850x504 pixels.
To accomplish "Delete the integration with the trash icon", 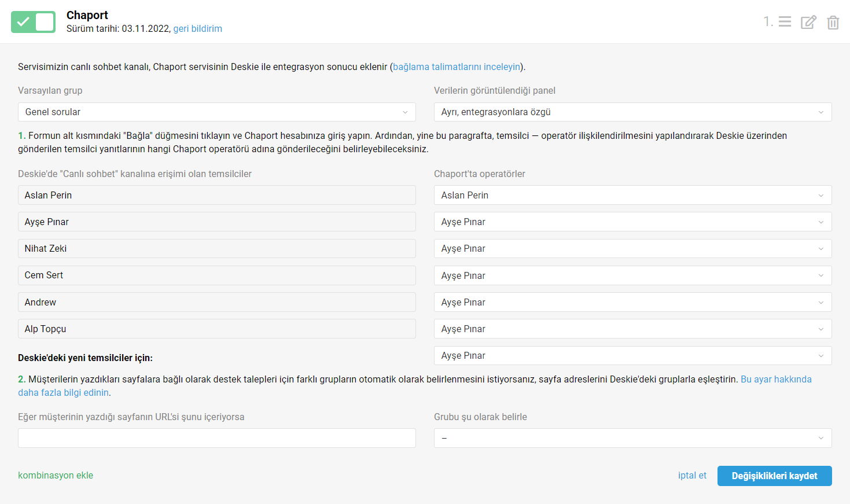I will pyautogui.click(x=833, y=22).
